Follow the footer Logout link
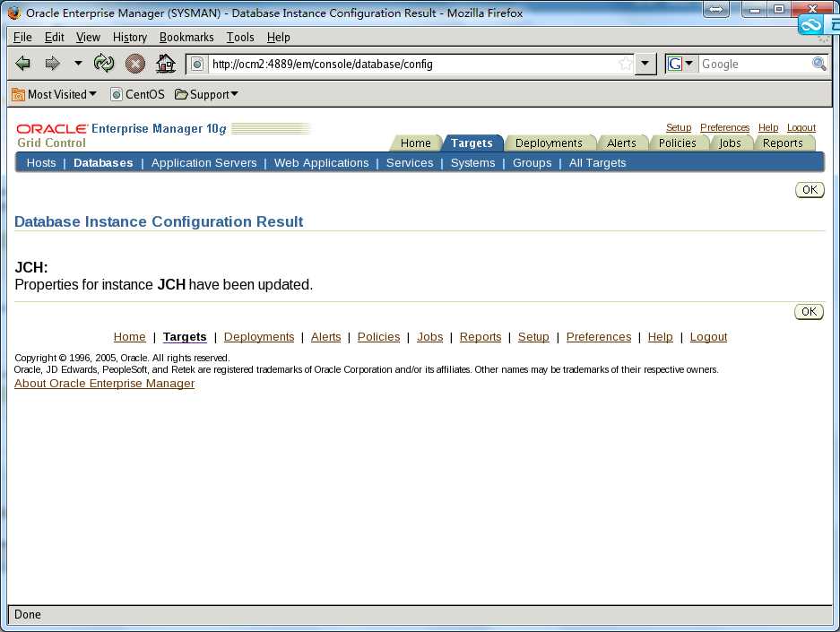The image size is (840, 632). (x=709, y=337)
